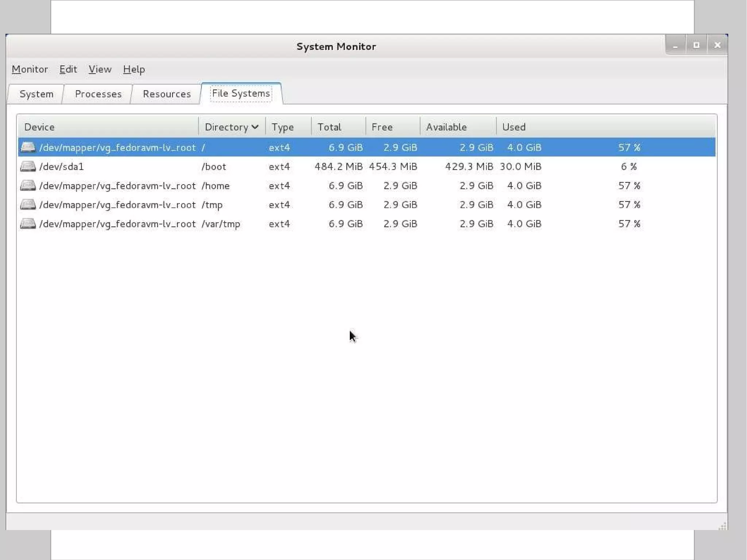Switch to the Resources tab
Screen dimensions: 747x560
tap(167, 94)
